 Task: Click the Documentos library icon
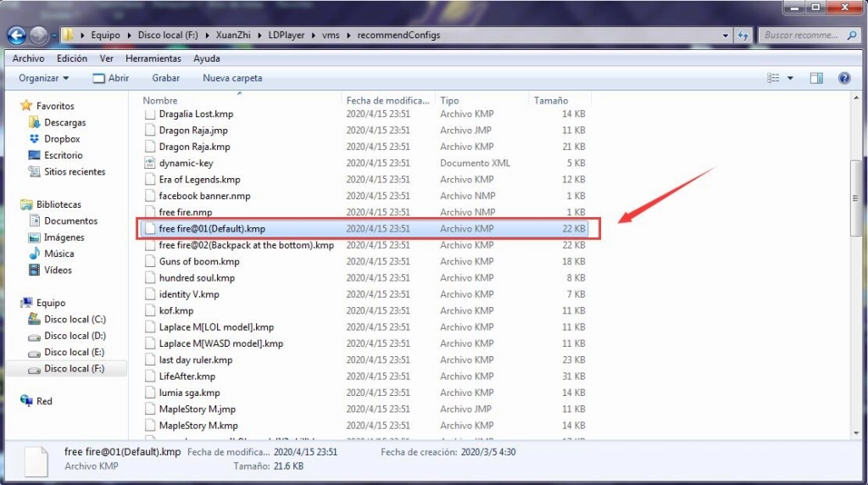pyautogui.click(x=34, y=220)
